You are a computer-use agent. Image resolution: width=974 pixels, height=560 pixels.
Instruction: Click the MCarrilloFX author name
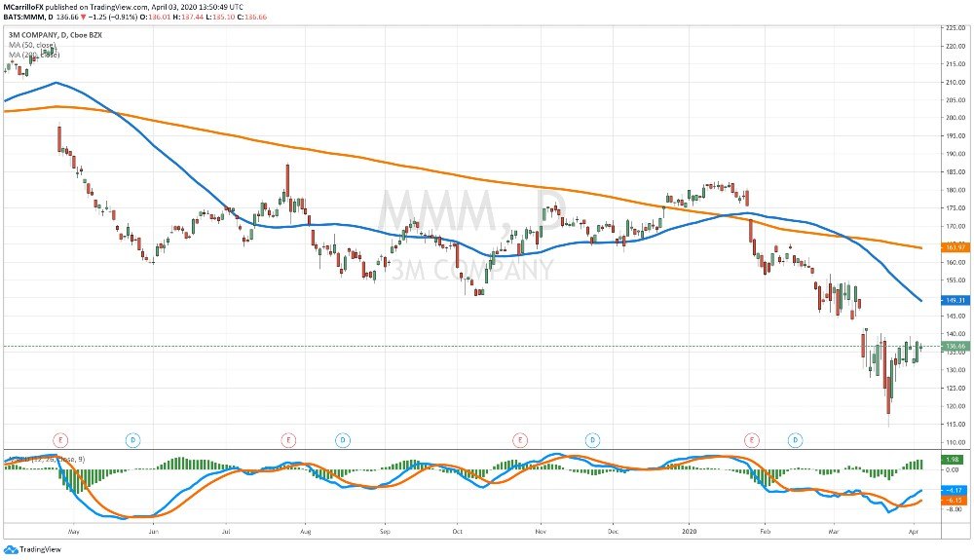[x=23, y=7]
